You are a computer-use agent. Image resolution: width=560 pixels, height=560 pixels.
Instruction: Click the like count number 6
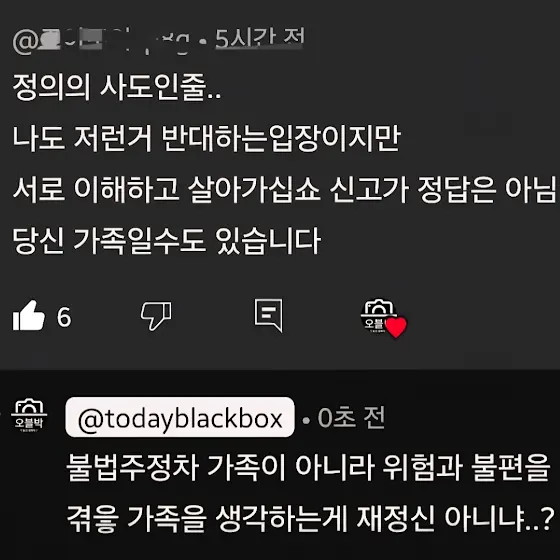click(x=64, y=317)
